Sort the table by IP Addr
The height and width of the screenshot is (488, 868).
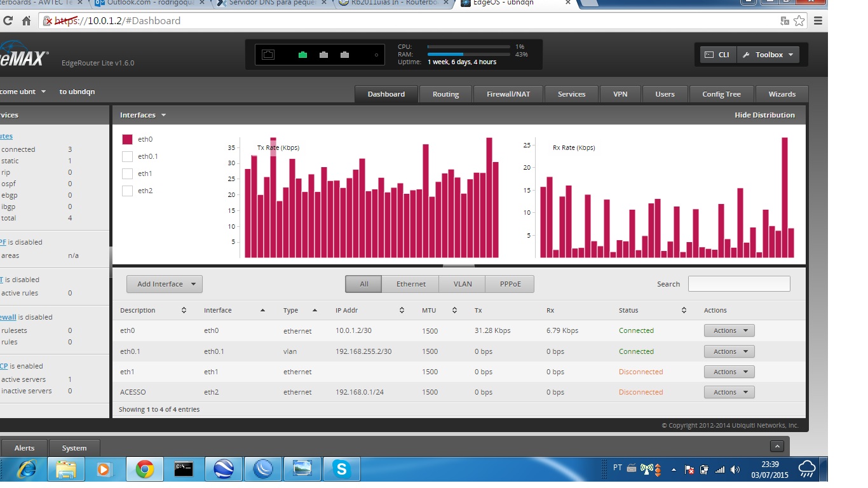402,310
